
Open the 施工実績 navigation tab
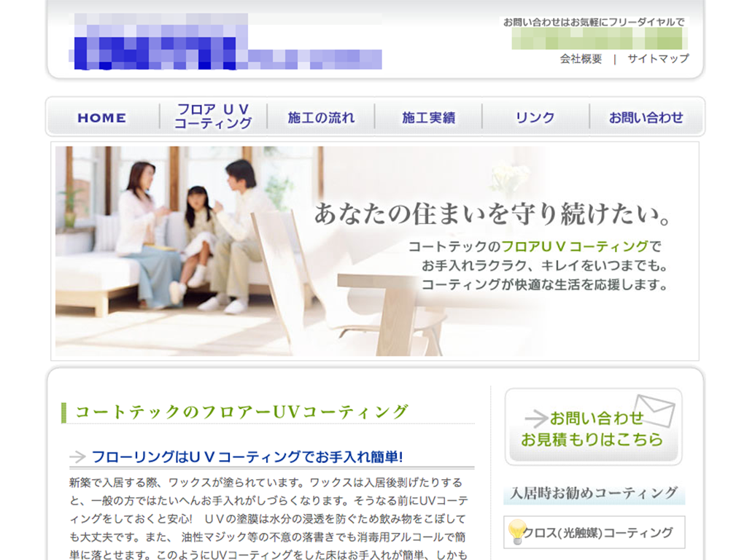[x=428, y=117]
